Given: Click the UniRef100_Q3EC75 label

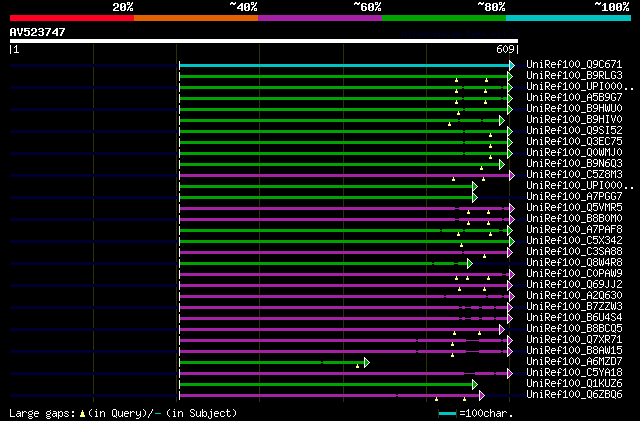Looking at the screenshot, I should pos(574,142).
